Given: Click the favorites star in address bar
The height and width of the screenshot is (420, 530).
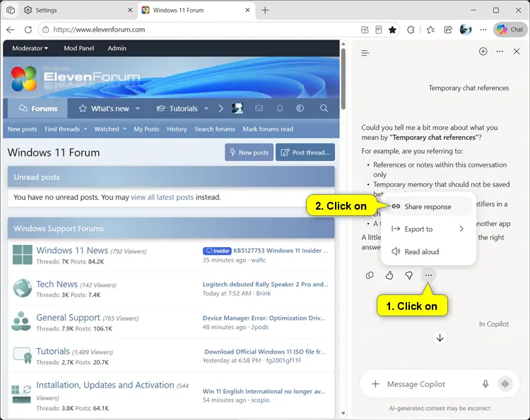Looking at the screenshot, I should click(392, 30).
